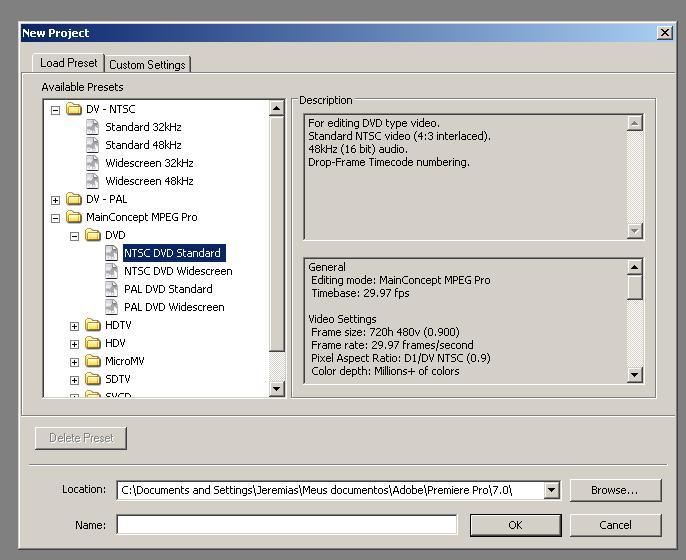Viewport: 686px width, 560px height.
Task: Open the Custom Settings tab
Action: pos(147,64)
